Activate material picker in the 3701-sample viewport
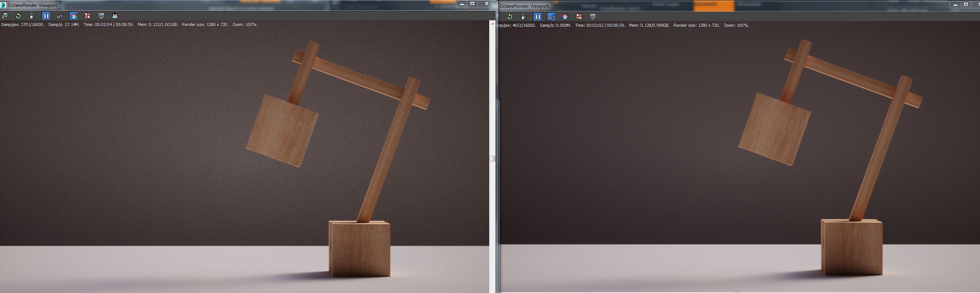Viewport: 980px width, 293px height. pos(87,16)
